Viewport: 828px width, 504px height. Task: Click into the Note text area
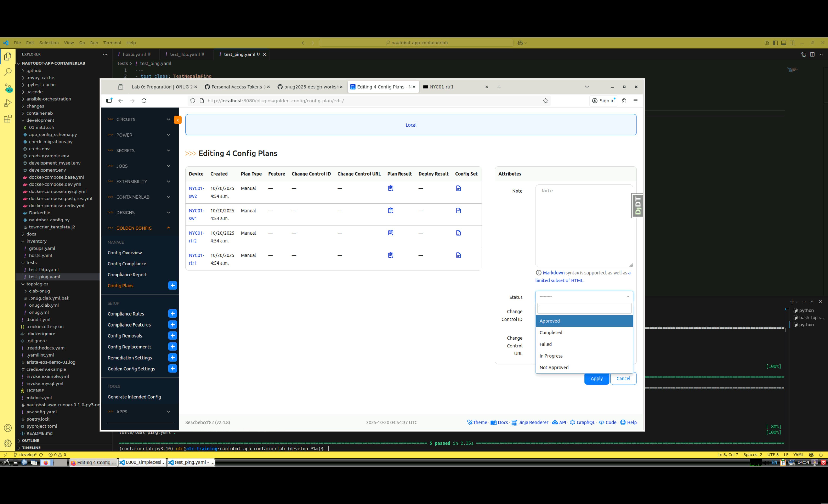[584, 225]
